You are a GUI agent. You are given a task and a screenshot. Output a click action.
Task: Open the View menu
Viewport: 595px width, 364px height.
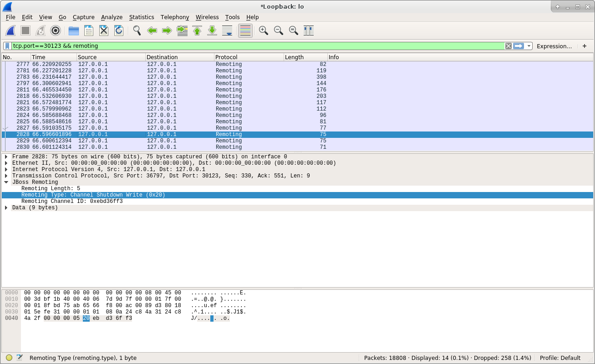[46, 17]
